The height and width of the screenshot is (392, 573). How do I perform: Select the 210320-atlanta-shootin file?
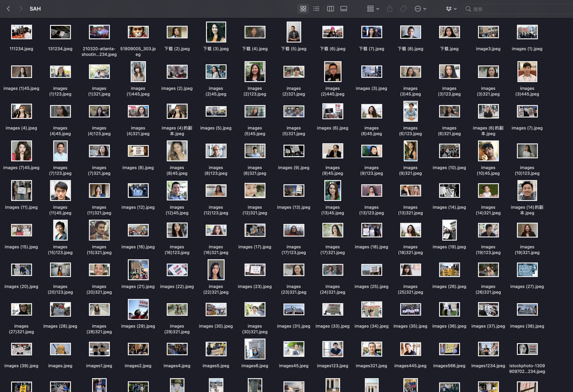[99, 32]
